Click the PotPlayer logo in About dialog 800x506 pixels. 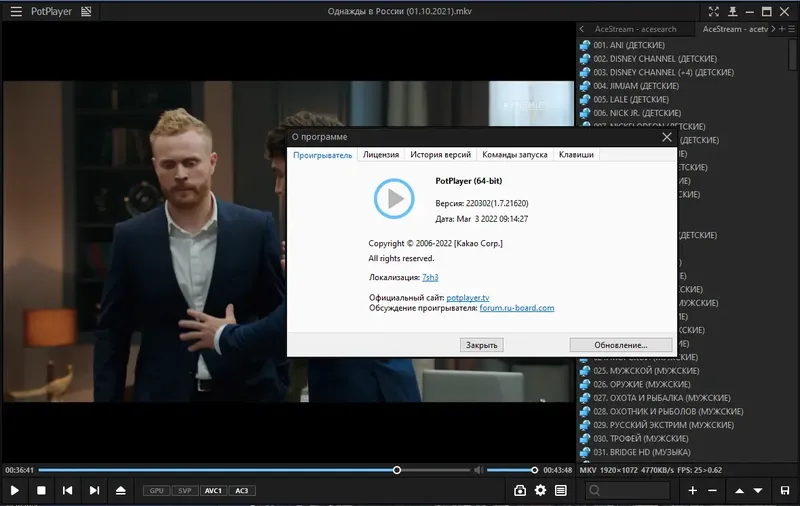[x=394, y=198]
